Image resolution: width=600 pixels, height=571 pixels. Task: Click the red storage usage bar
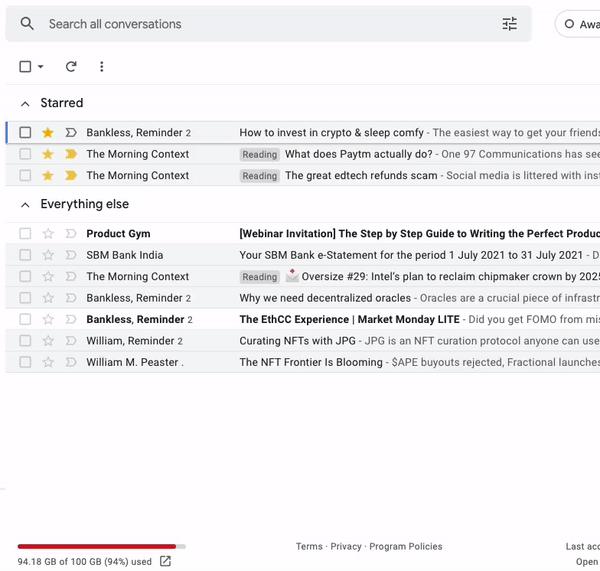click(96, 547)
